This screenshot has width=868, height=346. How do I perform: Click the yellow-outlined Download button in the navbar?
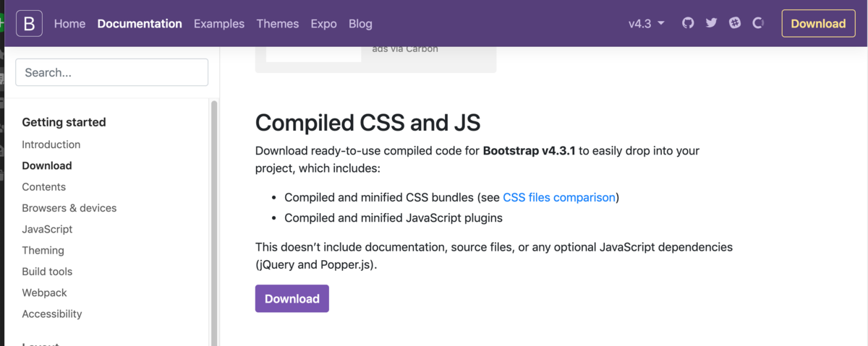(x=818, y=24)
